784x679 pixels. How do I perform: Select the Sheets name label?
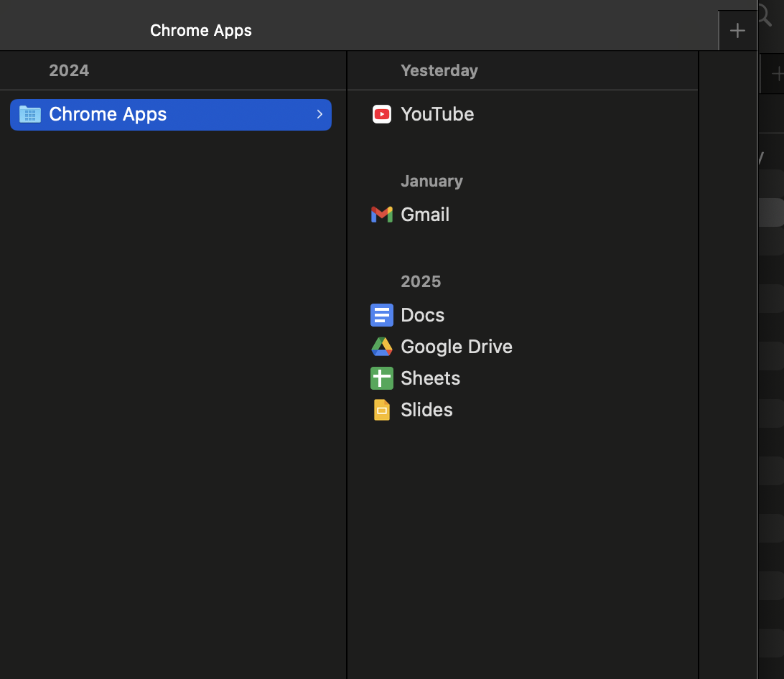tap(430, 378)
